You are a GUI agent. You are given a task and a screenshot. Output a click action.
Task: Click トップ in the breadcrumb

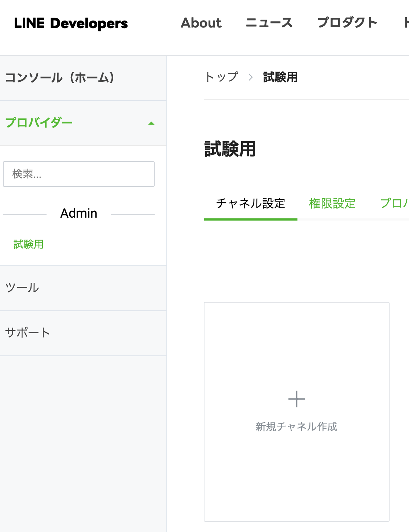click(221, 77)
